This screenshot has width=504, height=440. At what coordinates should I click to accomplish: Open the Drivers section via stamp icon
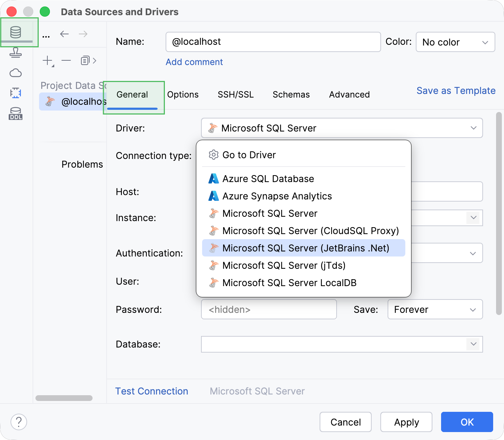click(15, 52)
